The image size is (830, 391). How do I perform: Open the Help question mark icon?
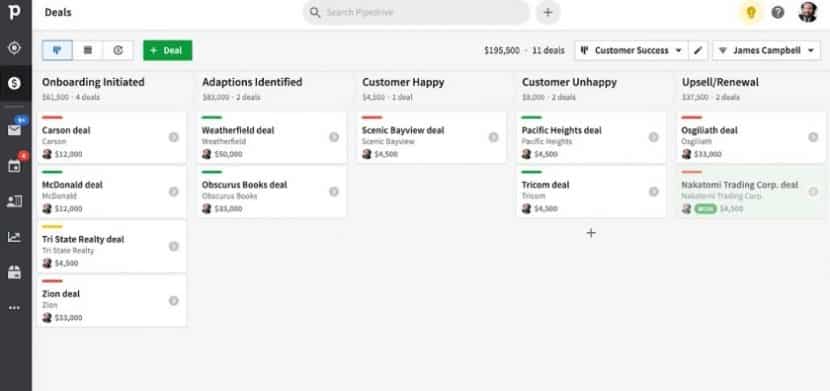[x=778, y=12]
